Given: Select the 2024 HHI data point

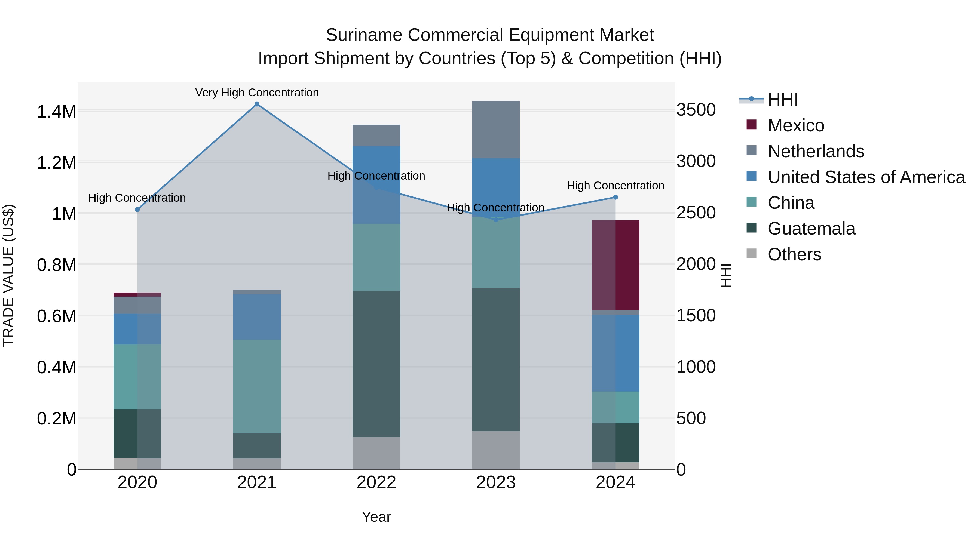Looking at the screenshot, I should pyautogui.click(x=615, y=197).
